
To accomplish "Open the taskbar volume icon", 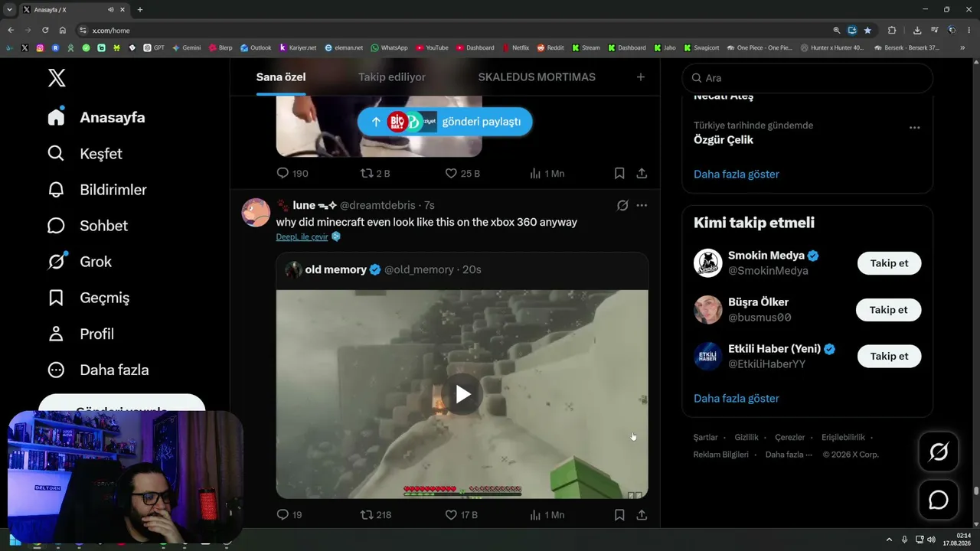I will click(x=931, y=540).
